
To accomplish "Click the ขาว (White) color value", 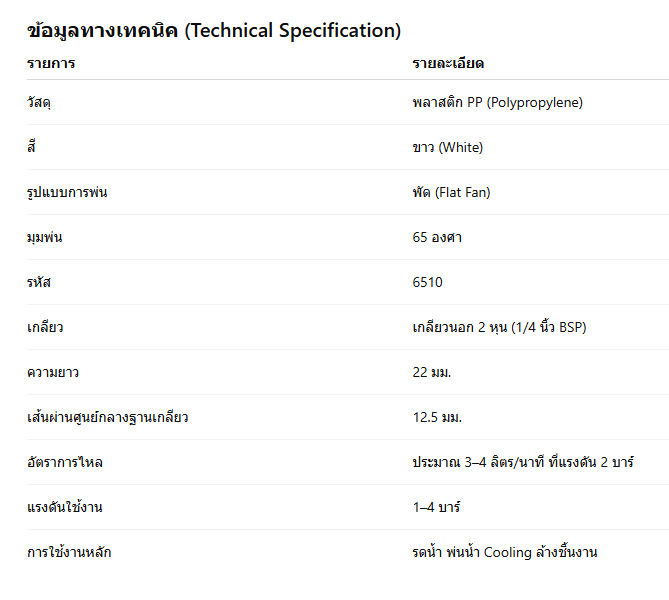I will click(447, 147).
